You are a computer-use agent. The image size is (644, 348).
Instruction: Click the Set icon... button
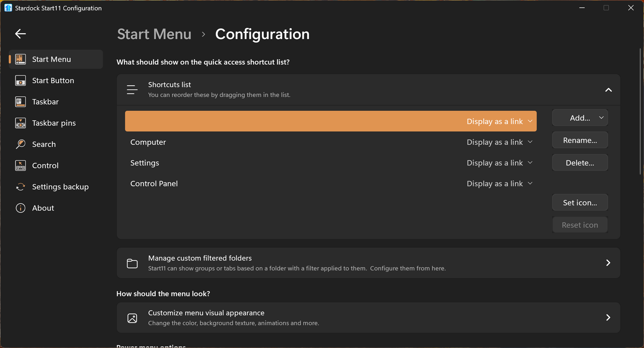580,203
